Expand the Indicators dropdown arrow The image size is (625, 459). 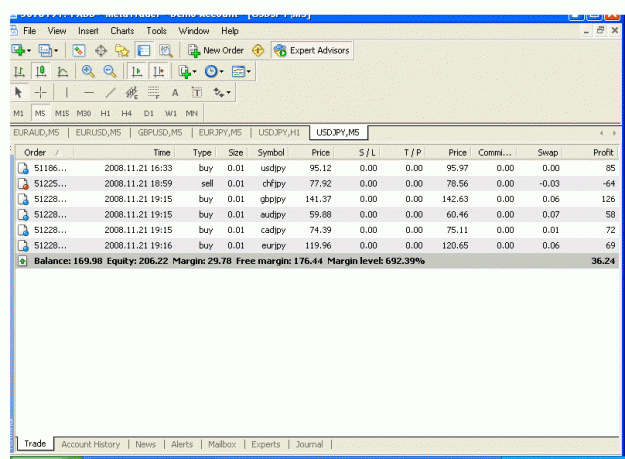(x=195, y=72)
